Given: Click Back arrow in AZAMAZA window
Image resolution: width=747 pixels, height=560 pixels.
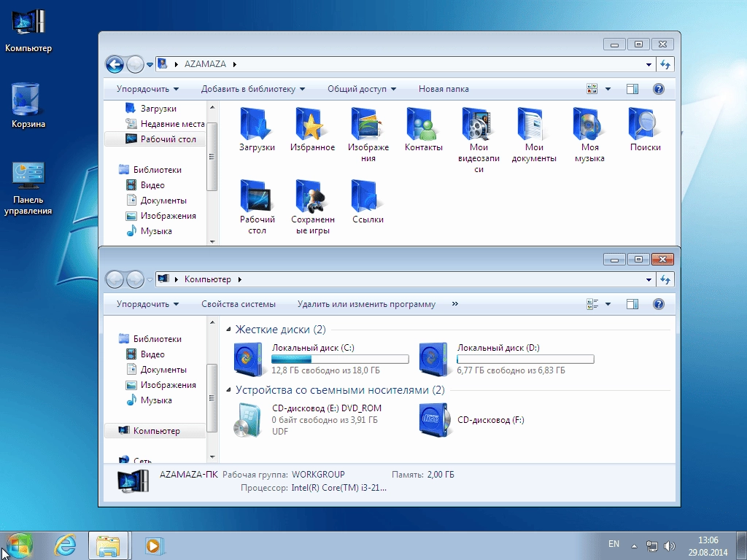Looking at the screenshot, I should (115, 64).
